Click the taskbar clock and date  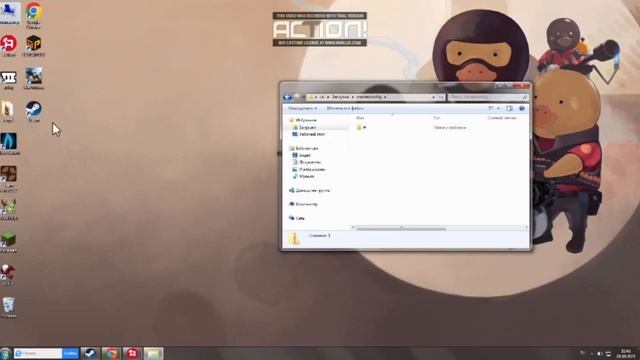point(626,354)
